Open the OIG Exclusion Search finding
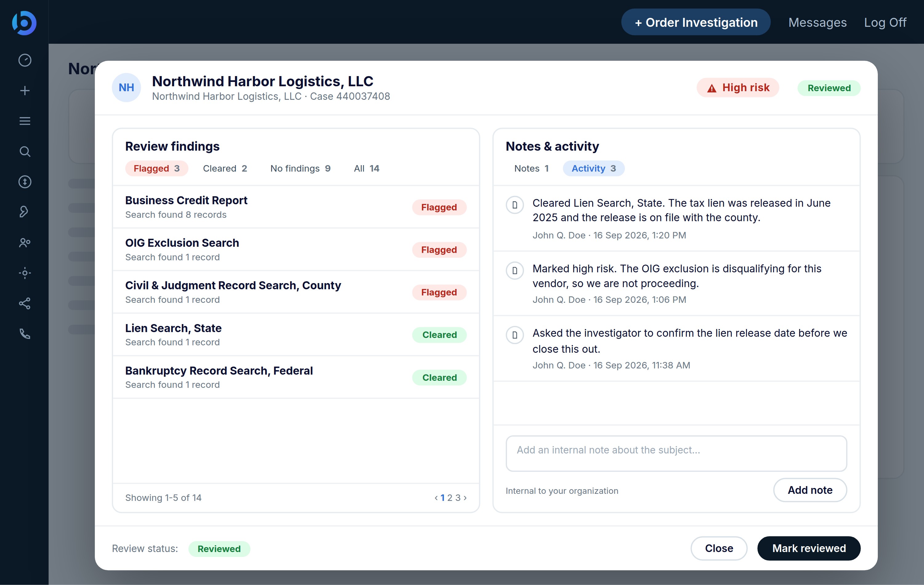Viewport: 924px width, 585px height. click(296, 250)
